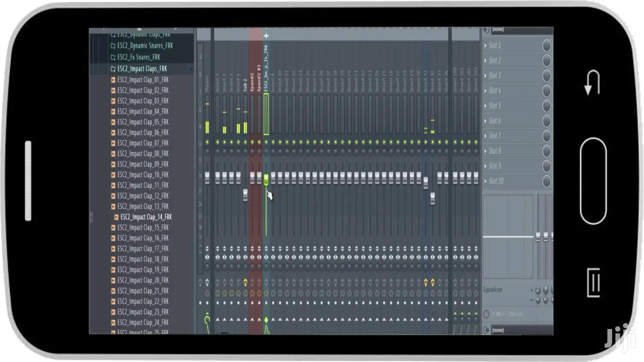Open the bottom (none) audio output dropdown

(522, 330)
